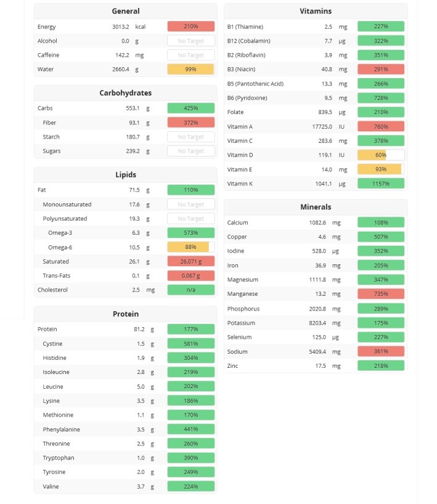Select the Cholesterol n/a indicator
437x504 pixels.
pos(190,290)
